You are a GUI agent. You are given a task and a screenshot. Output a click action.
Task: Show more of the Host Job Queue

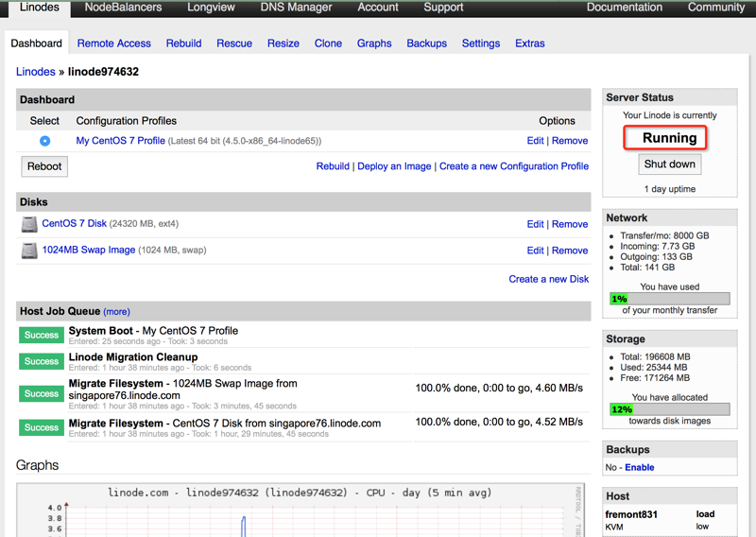click(x=116, y=312)
